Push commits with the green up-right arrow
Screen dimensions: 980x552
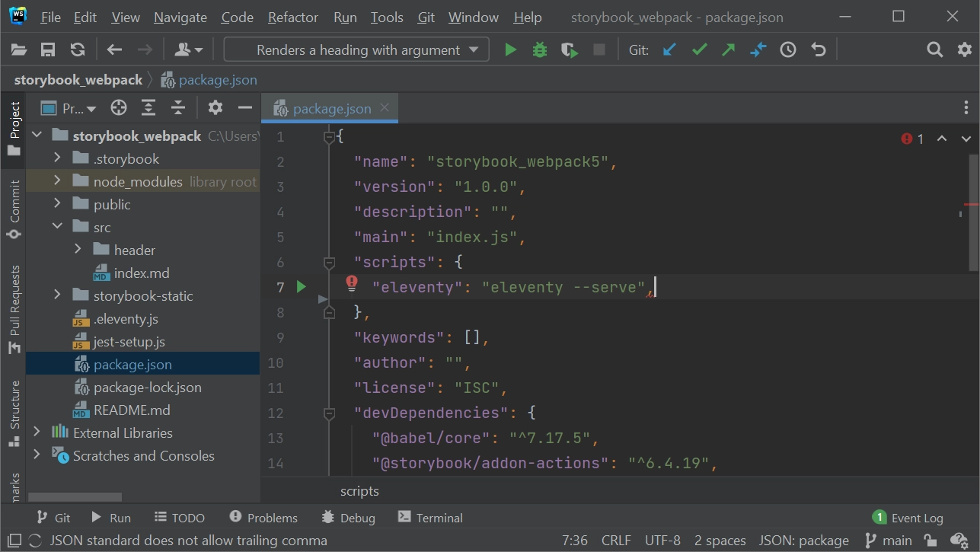[x=729, y=50]
